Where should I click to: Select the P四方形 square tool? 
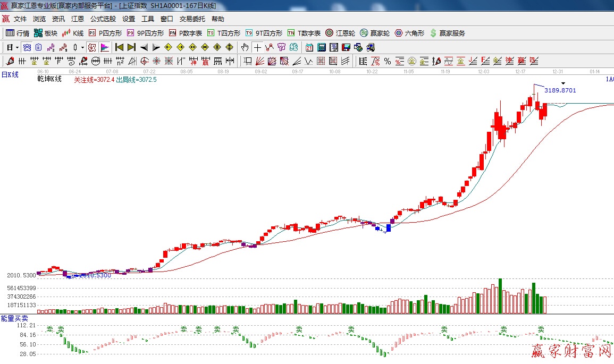105,33
